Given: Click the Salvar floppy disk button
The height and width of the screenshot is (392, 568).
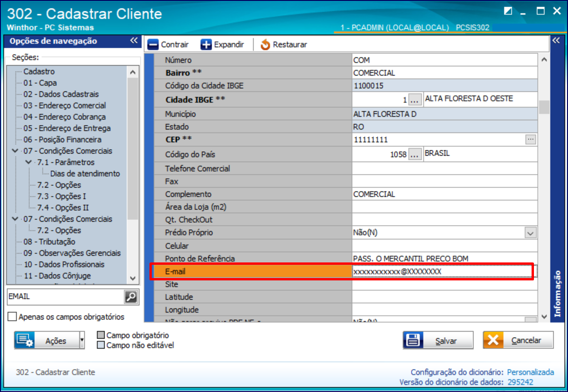Looking at the screenshot, I should (438, 340).
